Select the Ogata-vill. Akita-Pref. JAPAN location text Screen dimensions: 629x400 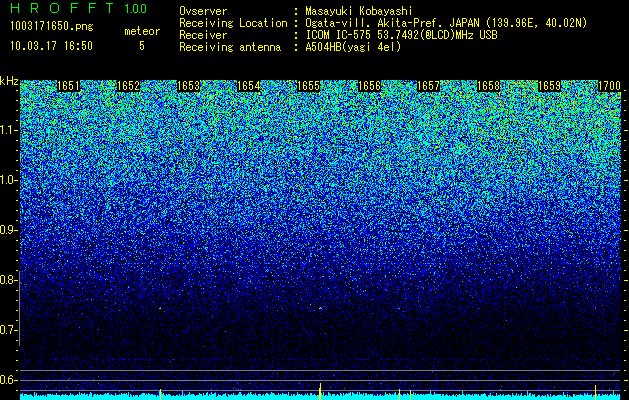coord(446,23)
